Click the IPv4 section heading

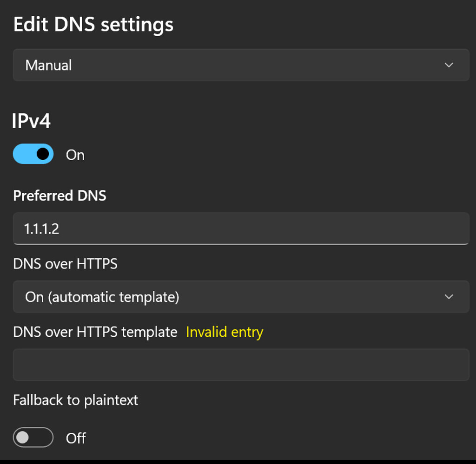pos(32,121)
